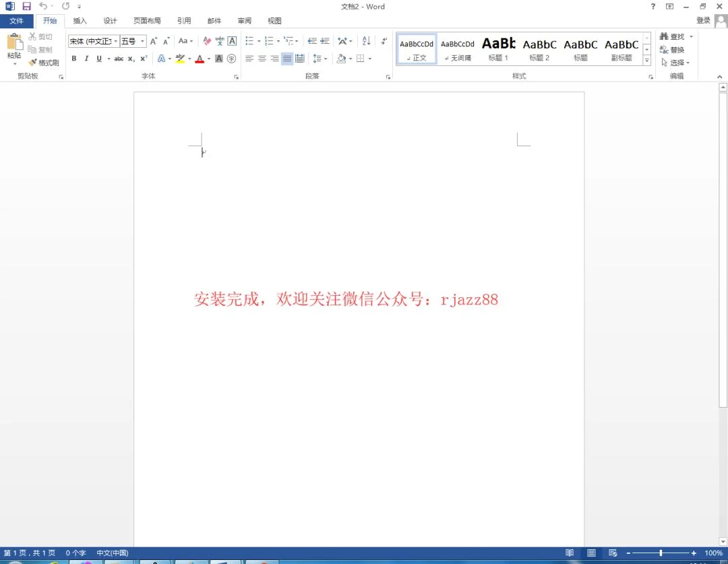Open the font name dropdown (宋体)

116,41
